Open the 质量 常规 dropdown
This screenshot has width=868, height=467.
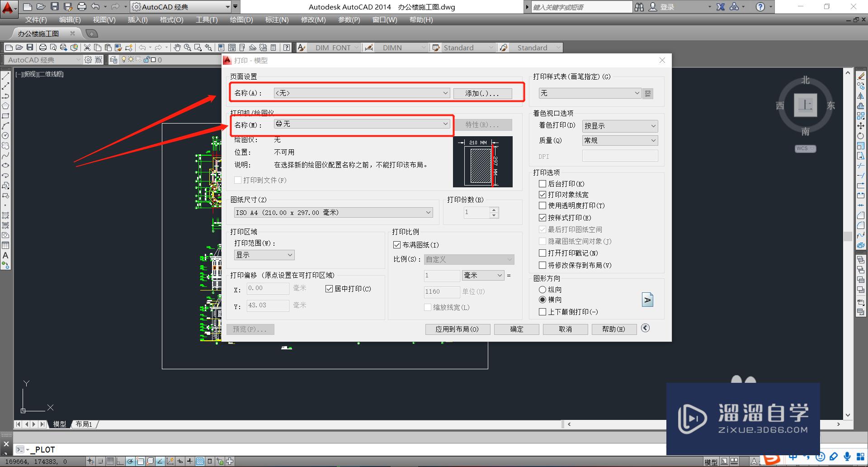[620, 140]
